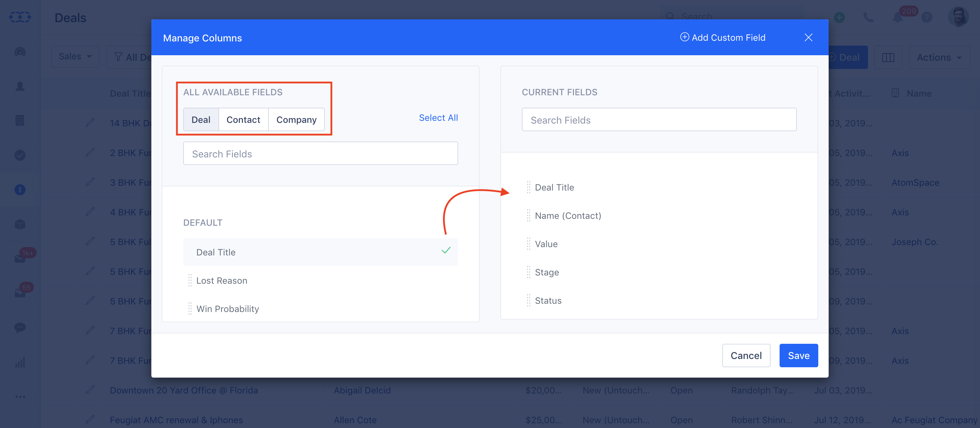The width and height of the screenshot is (980, 428).
Task: Close the Manage Columns dialog with the X
Action: 808,37
